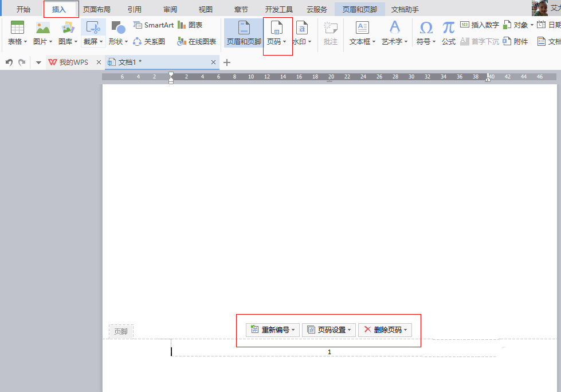Click the 形状 shapes icon
The image size is (561, 392).
118,28
